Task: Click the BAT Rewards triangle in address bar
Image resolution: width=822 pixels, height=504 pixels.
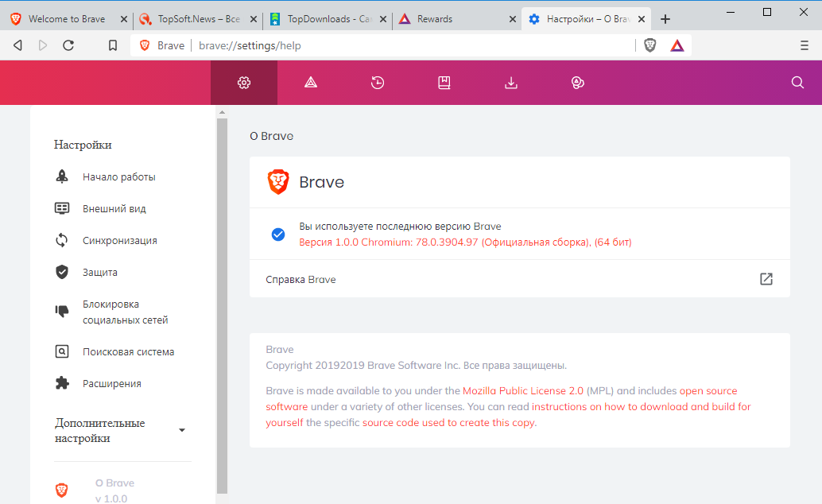Action: (677, 45)
